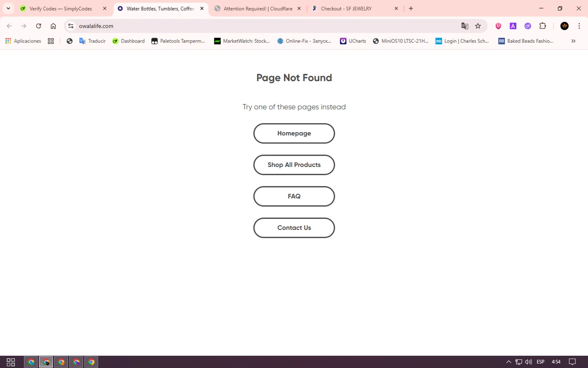Open the network tray icon
This screenshot has width=588, height=368.
[519, 362]
